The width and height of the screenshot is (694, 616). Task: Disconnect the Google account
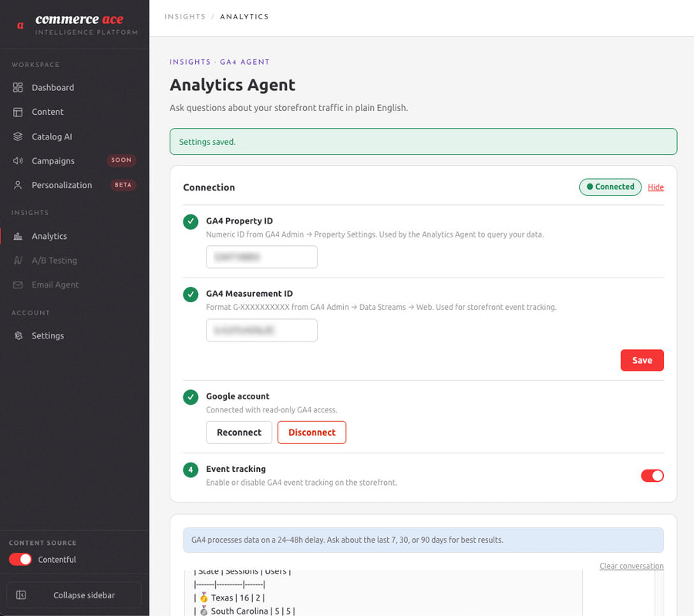312,433
